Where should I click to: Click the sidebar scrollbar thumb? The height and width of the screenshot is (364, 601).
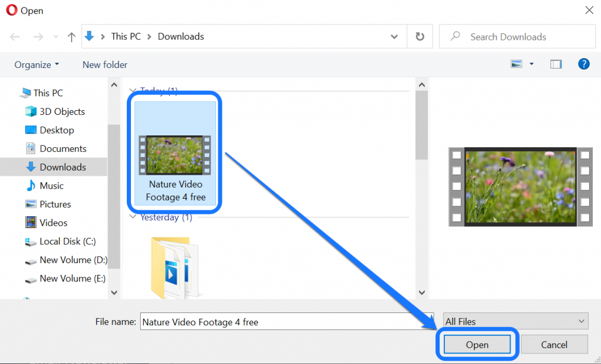[114, 196]
